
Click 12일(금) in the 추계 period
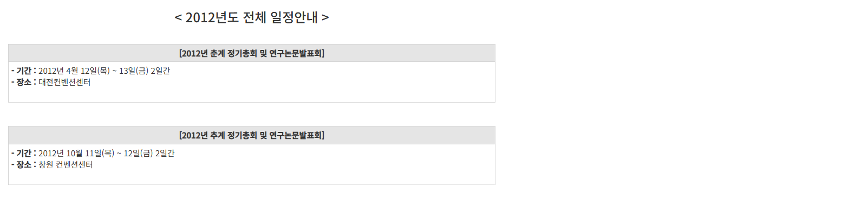[139, 153]
